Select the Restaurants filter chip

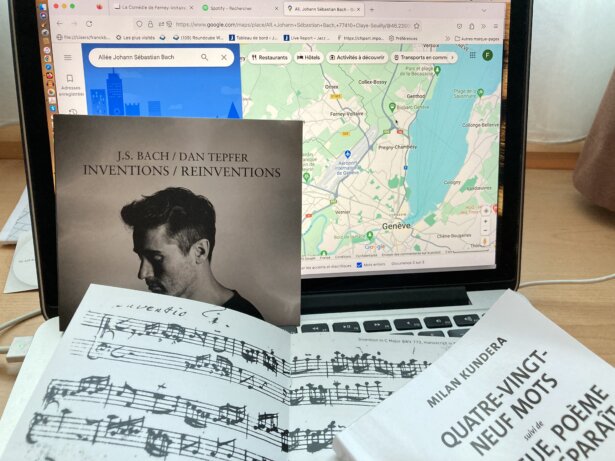tap(270, 58)
